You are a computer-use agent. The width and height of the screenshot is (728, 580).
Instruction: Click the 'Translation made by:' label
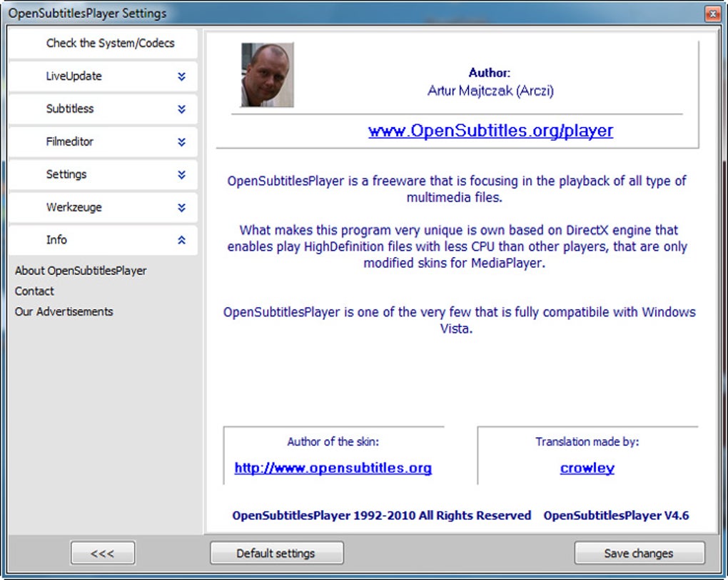[x=587, y=441]
